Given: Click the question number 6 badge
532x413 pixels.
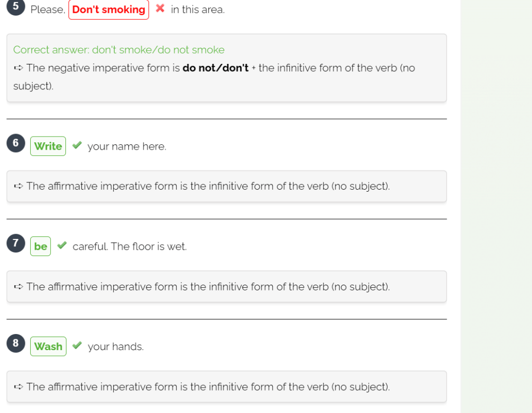Looking at the screenshot, I should point(16,143).
